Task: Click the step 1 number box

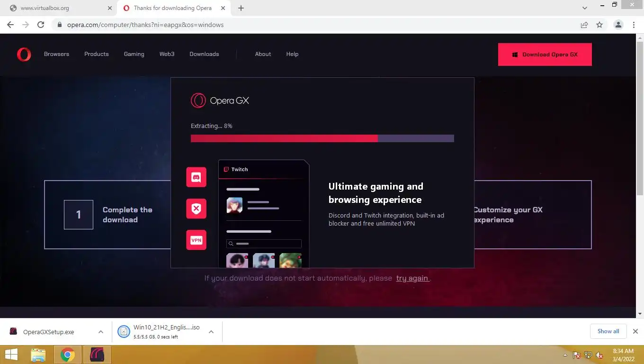Action: [x=79, y=215]
